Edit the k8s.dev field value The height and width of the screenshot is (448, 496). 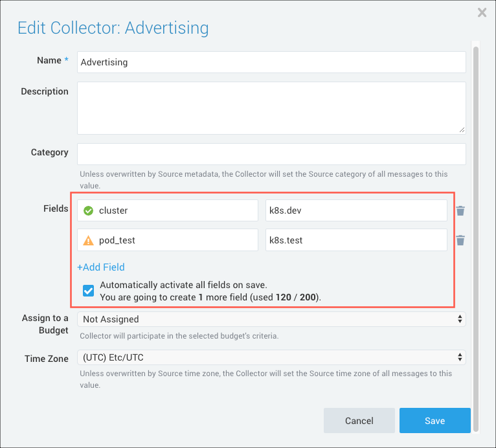[356, 210]
